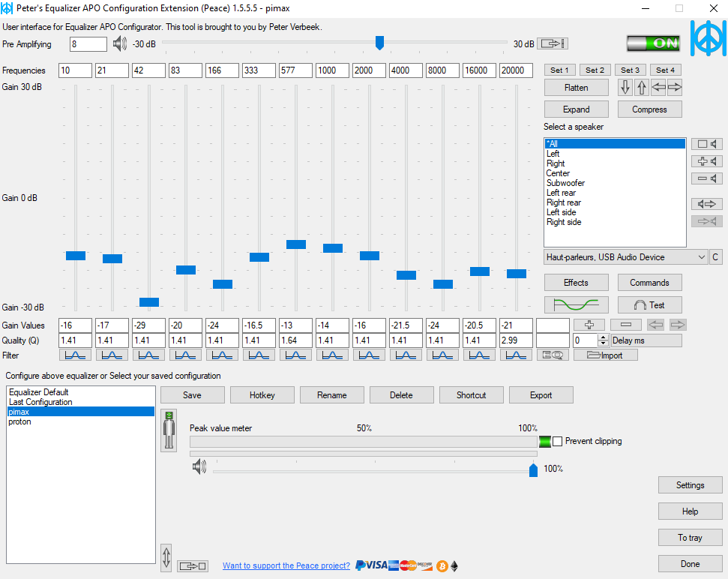
Task: Open the Settings button
Action: 690,485
